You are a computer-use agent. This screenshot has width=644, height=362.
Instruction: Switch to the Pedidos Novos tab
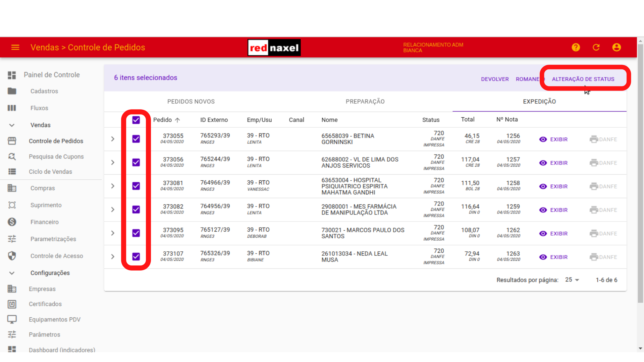tap(191, 102)
